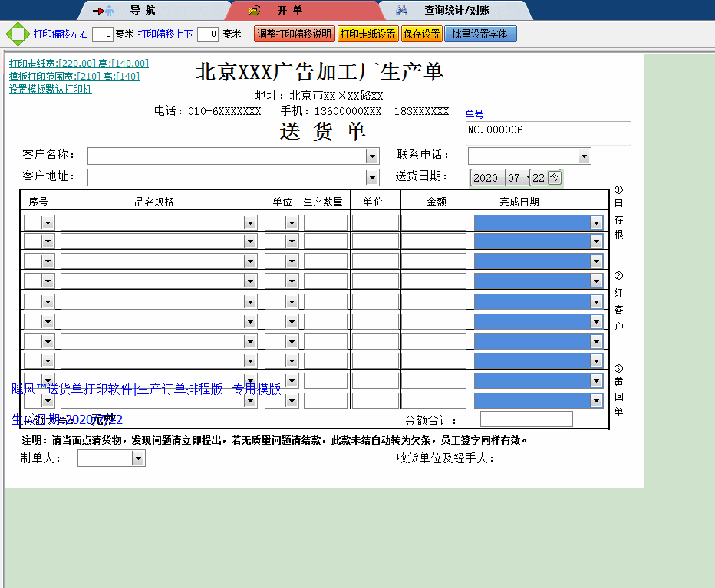Click the binoculars icon on 查询统计/对账 tab
Viewport: 715px width, 588px height.
point(401,11)
